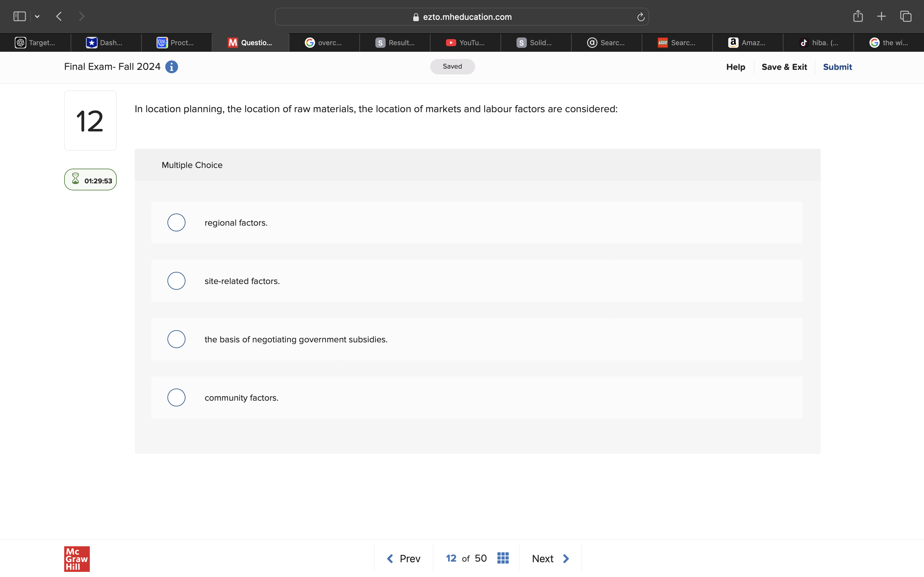Select the site-related factors option
Image resolution: width=924 pixels, height=577 pixels.
[x=176, y=280]
